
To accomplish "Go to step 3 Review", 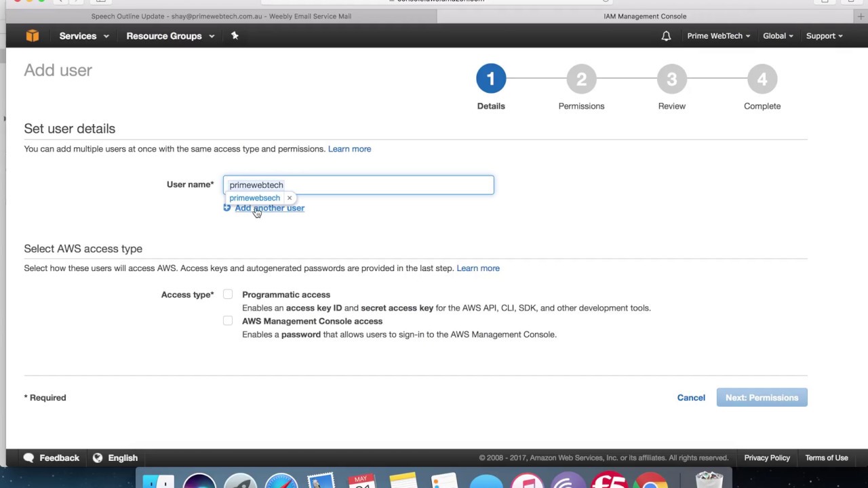I will tap(671, 79).
